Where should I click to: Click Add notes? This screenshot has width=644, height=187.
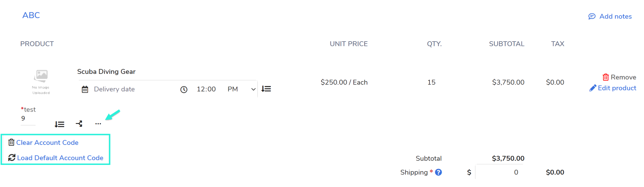(610, 16)
